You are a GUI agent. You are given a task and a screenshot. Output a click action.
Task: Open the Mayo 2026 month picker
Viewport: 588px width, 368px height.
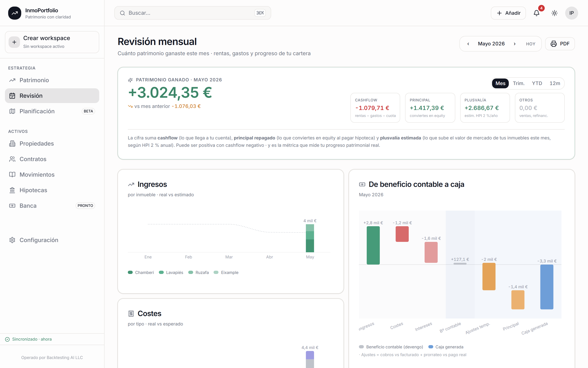(491, 44)
